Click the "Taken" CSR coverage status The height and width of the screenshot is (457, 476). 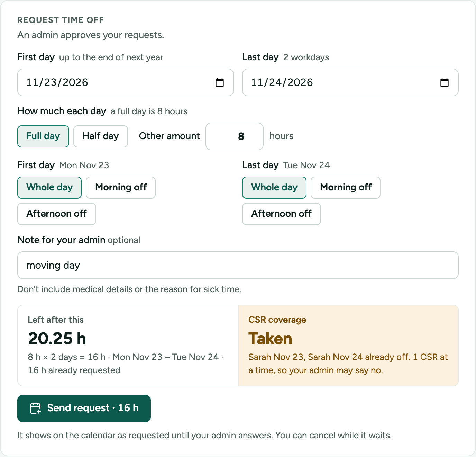[x=270, y=338]
